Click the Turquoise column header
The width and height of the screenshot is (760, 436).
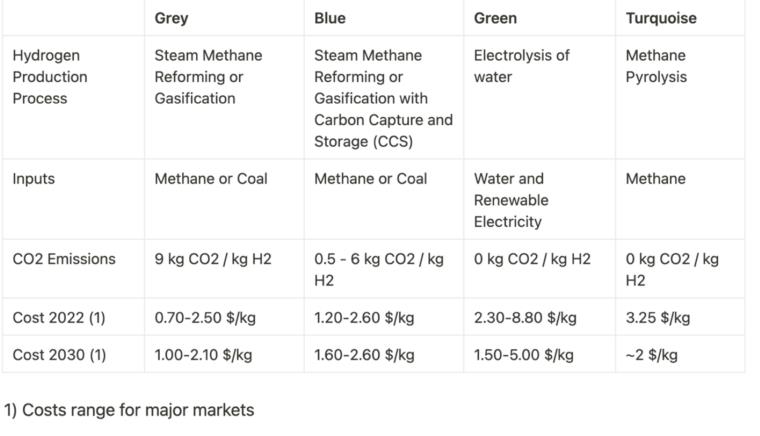point(661,18)
